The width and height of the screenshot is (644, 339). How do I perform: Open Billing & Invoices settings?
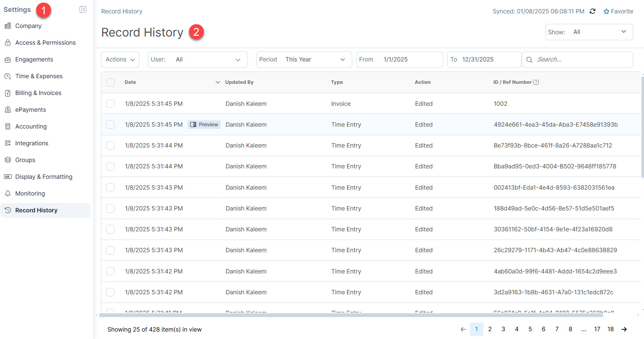coord(38,93)
